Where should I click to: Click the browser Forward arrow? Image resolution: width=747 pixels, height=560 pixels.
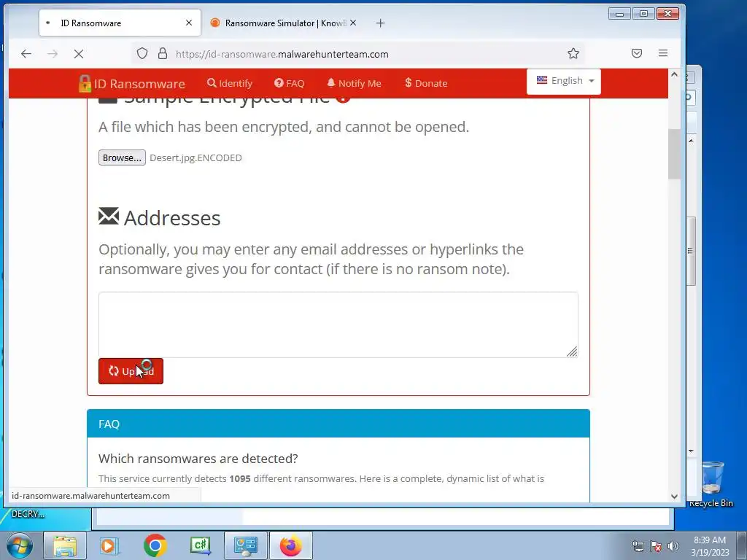point(53,54)
